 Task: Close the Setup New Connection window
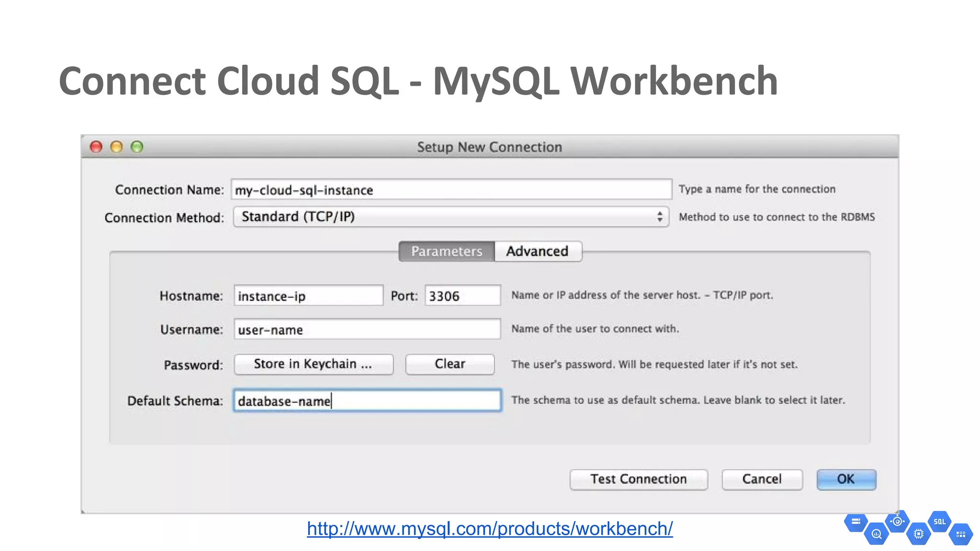(x=96, y=147)
